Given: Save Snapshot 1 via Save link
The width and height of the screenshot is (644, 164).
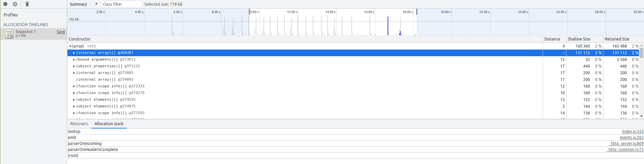Looking at the screenshot, I should [61, 32].
